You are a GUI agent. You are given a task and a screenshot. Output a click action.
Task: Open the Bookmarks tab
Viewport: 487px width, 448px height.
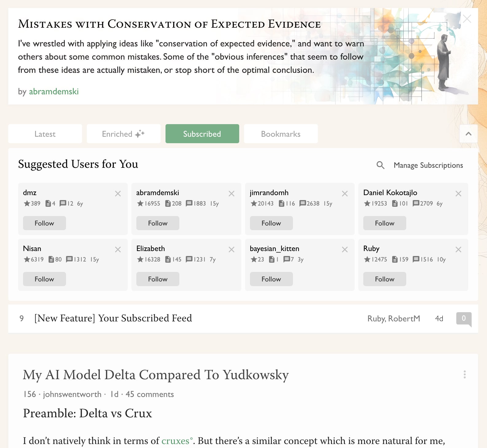coord(281,134)
